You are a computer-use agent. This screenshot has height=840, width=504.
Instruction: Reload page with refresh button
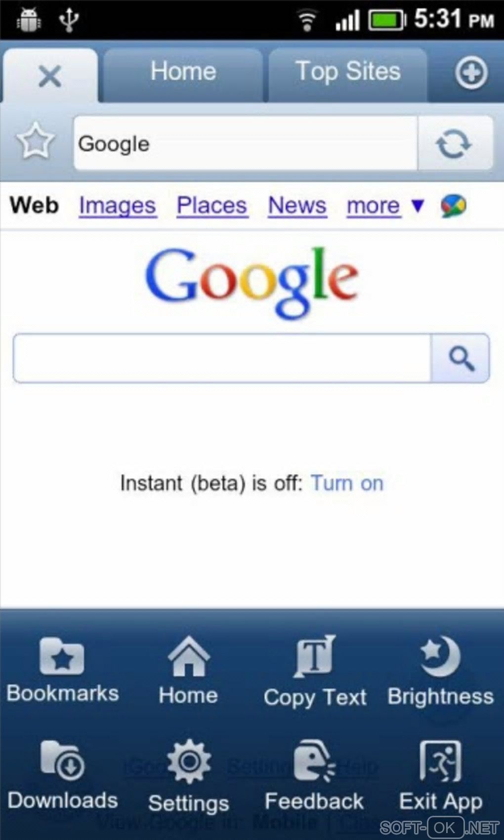454,144
